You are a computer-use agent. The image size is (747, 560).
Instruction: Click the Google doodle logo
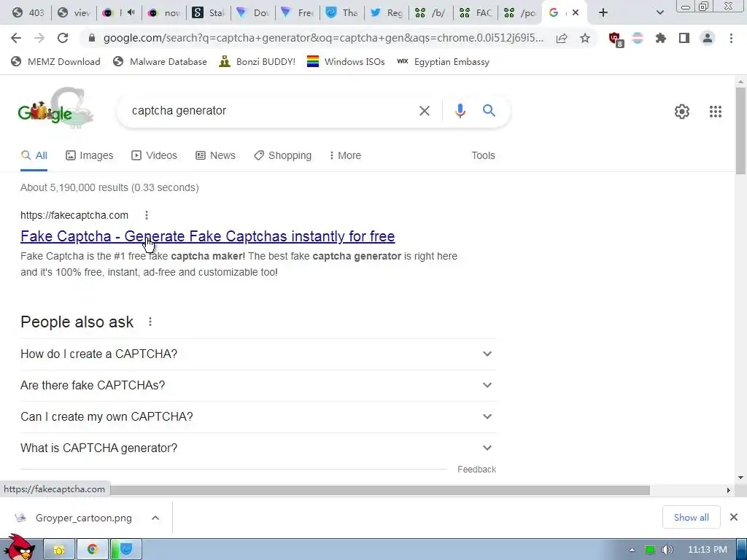coord(55,109)
